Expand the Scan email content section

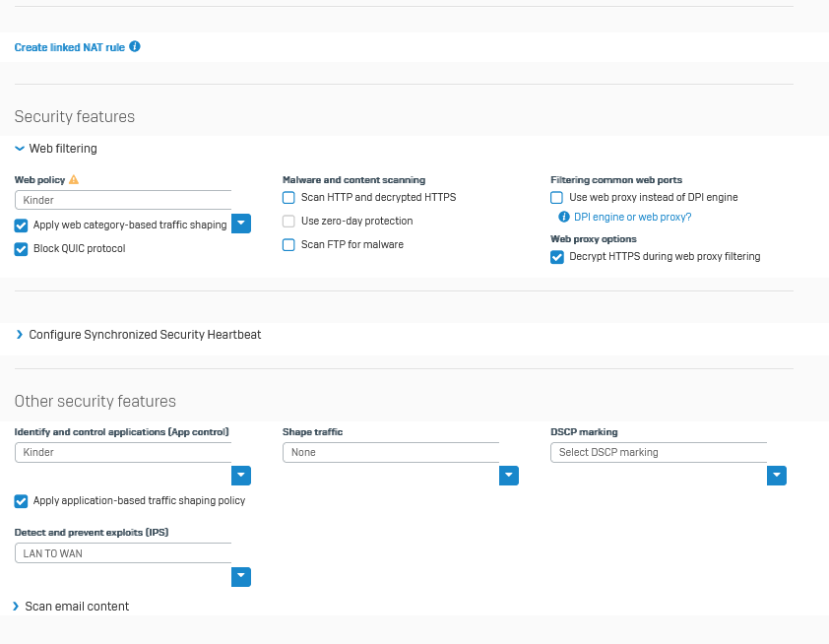16,607
